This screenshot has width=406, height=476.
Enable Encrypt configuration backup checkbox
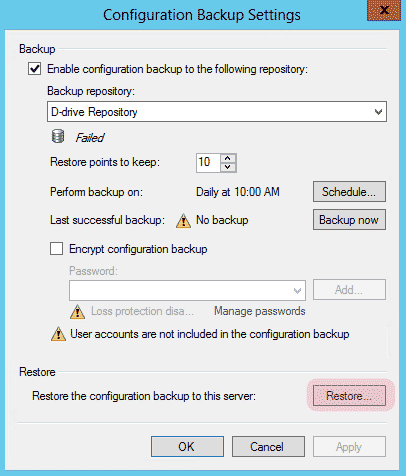coord(56,249)
